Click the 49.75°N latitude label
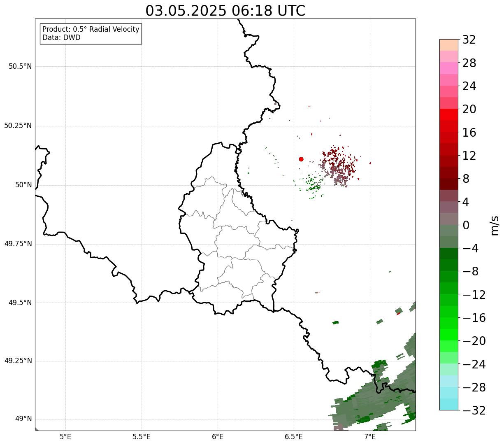 pyautogui.click(x=18, y=244)
